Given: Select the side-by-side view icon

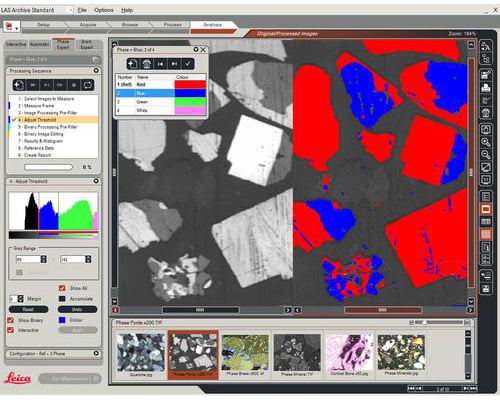Looking at the screenshot, I should [x=486, y=222].
